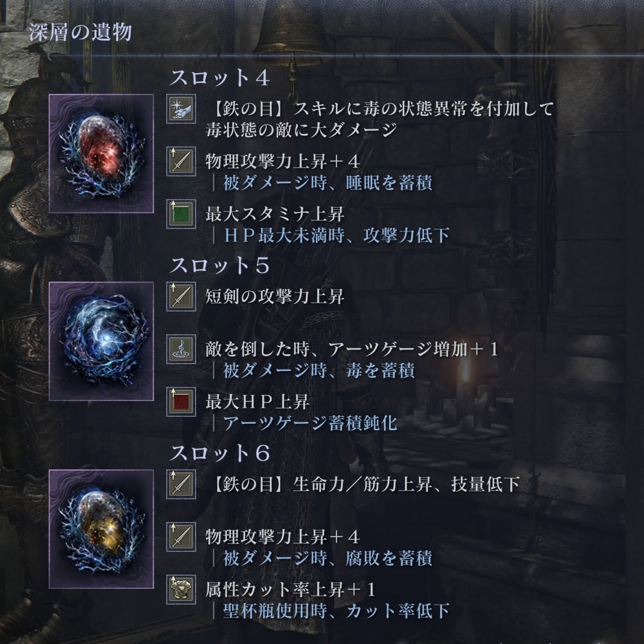
Task: Click the 深層の遺物 title text
Action: pyautogui.click(x=80, y=32)
